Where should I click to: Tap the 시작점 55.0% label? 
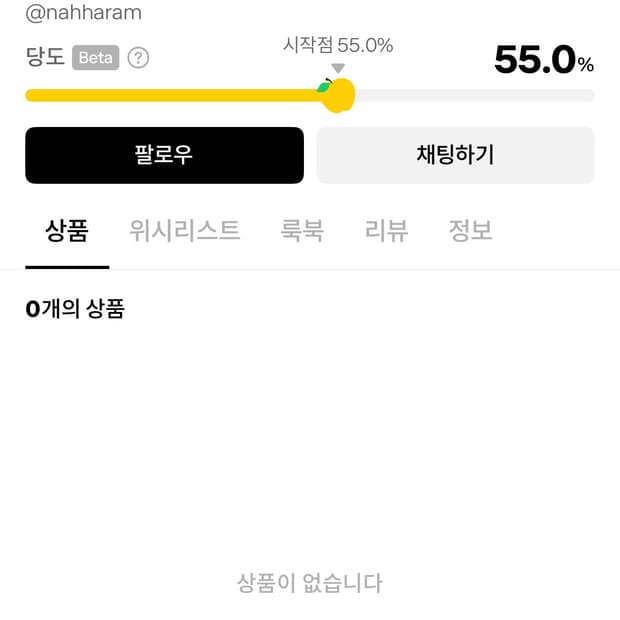(x=338, y=45)
